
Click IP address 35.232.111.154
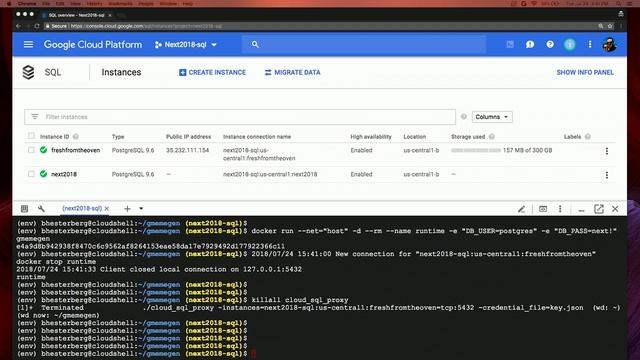point(187,150)
